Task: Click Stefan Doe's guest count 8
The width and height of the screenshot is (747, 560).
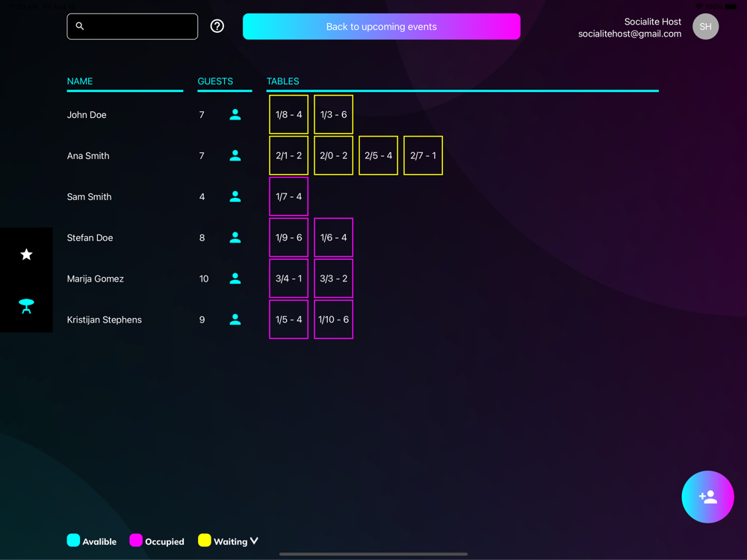Action: tap(202, 237)
